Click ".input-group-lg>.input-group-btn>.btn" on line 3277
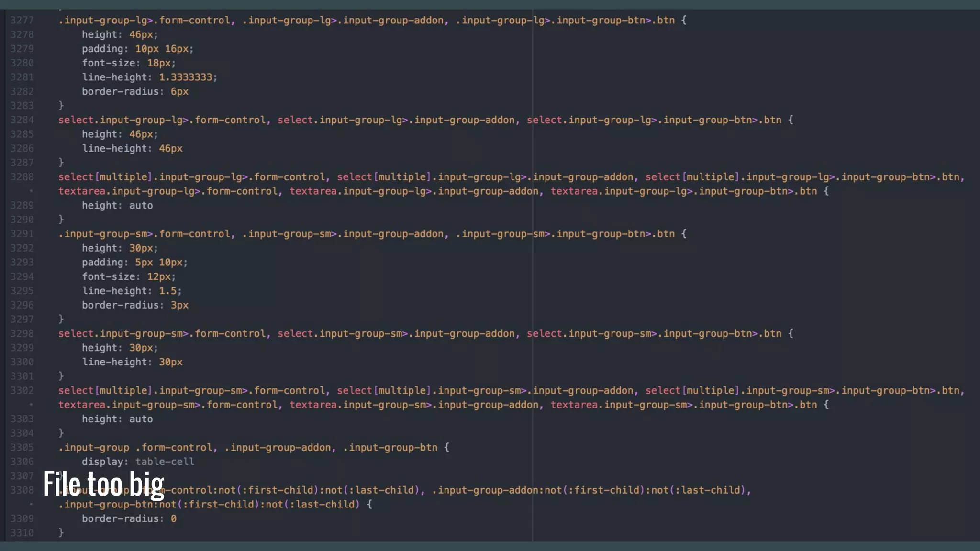The image size is (980, 551). [x=565, y=20]
